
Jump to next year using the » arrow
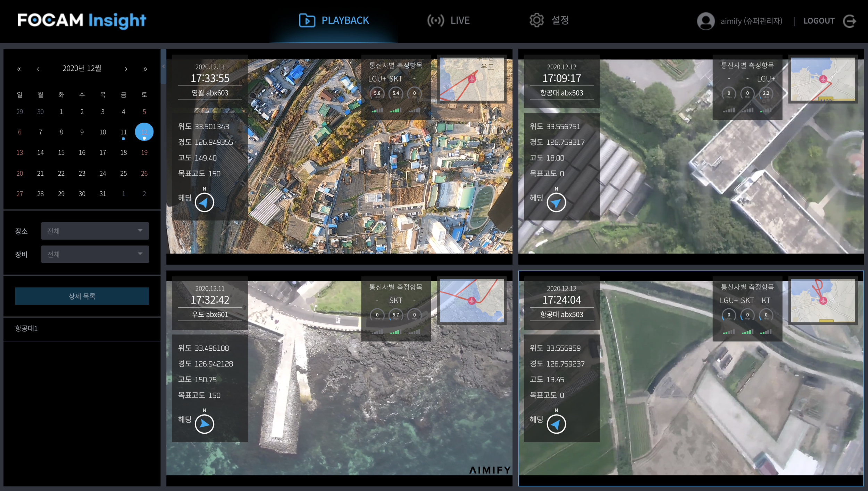click(x=145, y=68)
